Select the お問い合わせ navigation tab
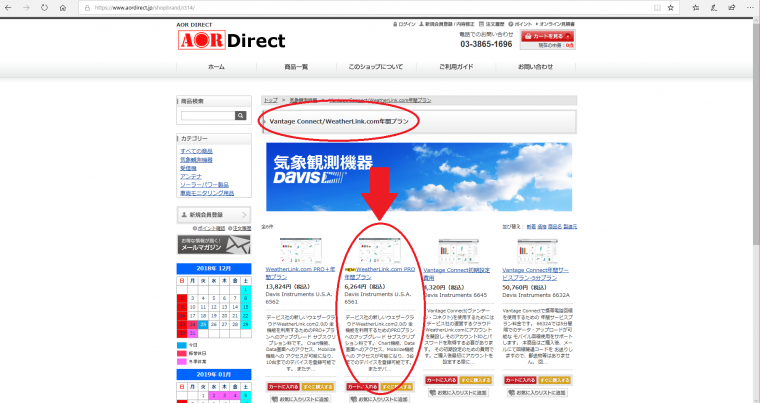This screenshot has width=760, height=403. [x=536, y=67]
